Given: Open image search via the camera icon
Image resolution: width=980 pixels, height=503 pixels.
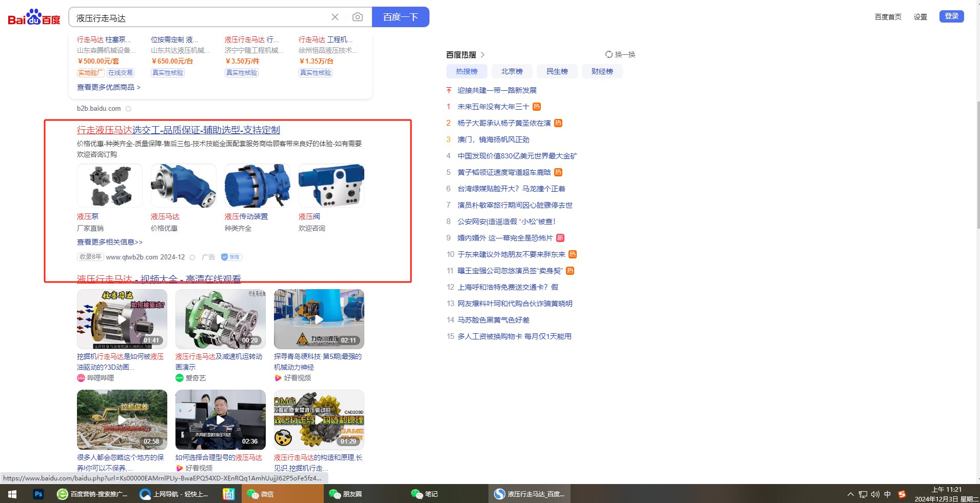Looking at the screenshot, I should pyautogui.click(x=358, y=17).
